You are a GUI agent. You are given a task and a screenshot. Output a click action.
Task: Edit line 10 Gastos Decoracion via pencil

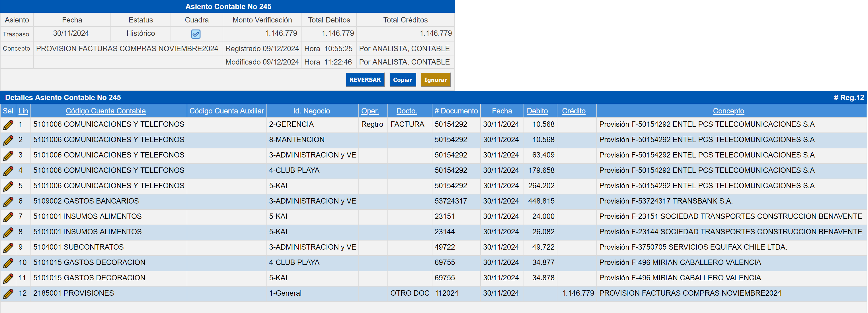pos(8,263)
